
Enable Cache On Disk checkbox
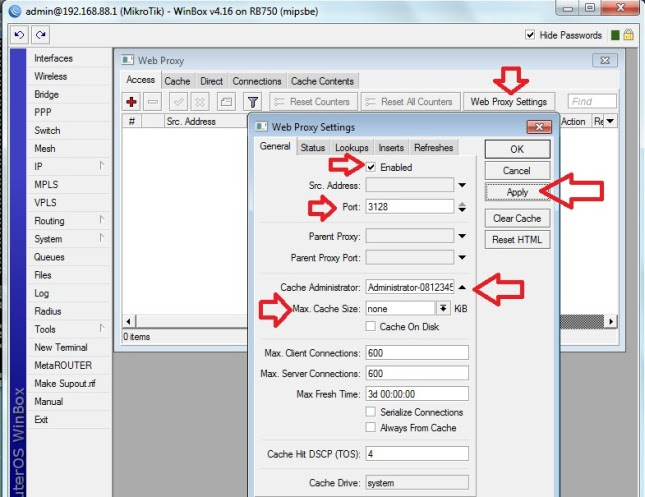coord(370,326)
